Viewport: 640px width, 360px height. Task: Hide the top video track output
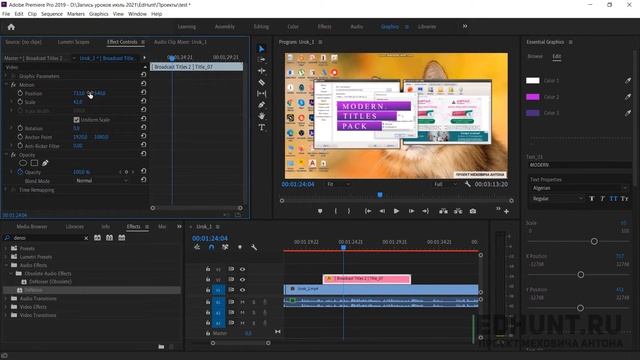[242, 269]
